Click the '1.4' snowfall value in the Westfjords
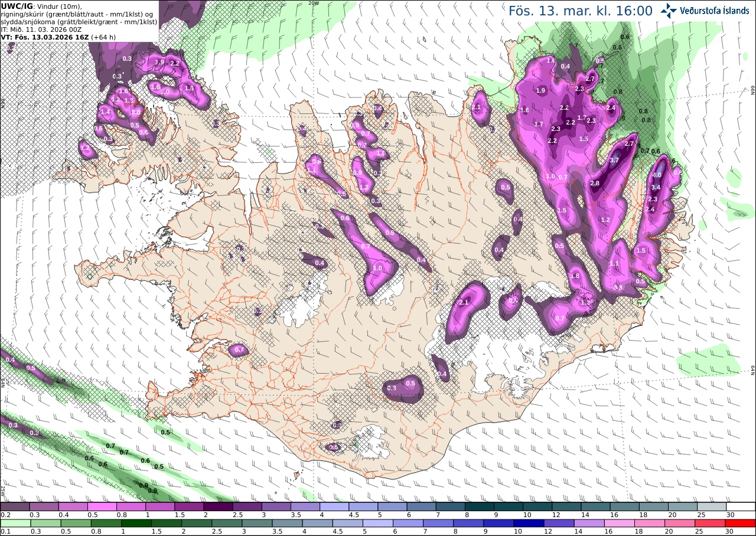Screen dimensions: 756x536 (106, 112)
